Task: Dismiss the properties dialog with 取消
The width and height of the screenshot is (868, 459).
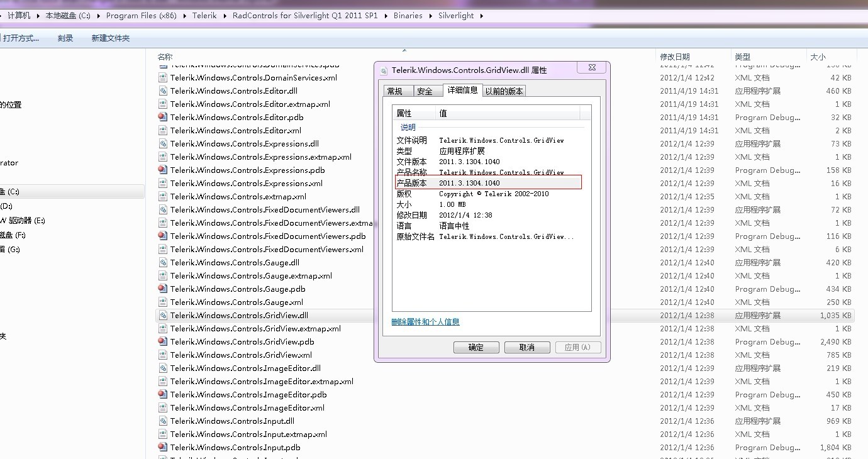Action: tap(527, 348)
